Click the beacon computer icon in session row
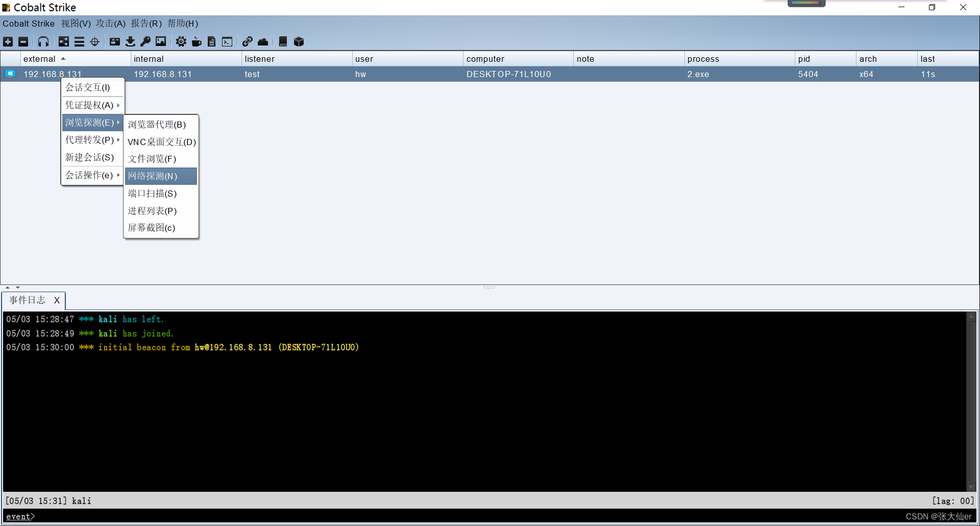 click(10, 74)
